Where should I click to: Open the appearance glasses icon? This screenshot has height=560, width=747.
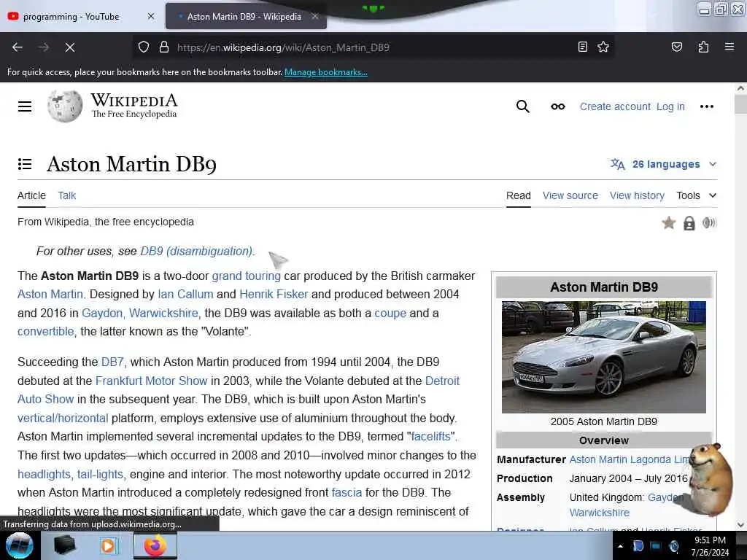point(558,106)
